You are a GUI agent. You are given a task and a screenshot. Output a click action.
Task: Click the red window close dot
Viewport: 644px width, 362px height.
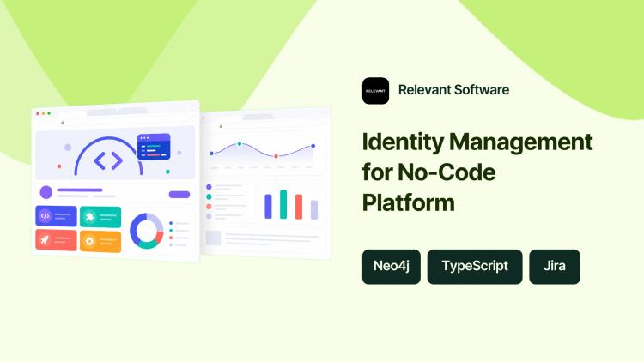tap(38, 113)
